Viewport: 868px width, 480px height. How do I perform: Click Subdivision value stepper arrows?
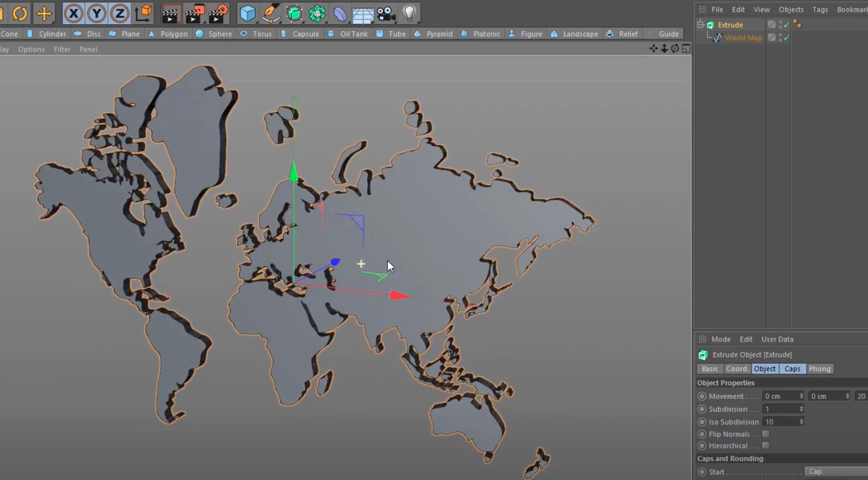click(x=801, y=409)
